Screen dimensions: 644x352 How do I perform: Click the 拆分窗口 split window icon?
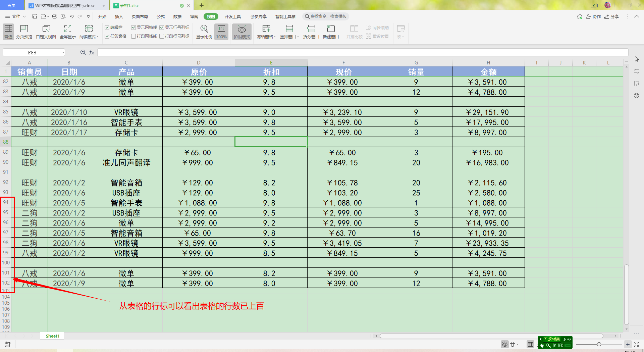click(x=311, y=29)
